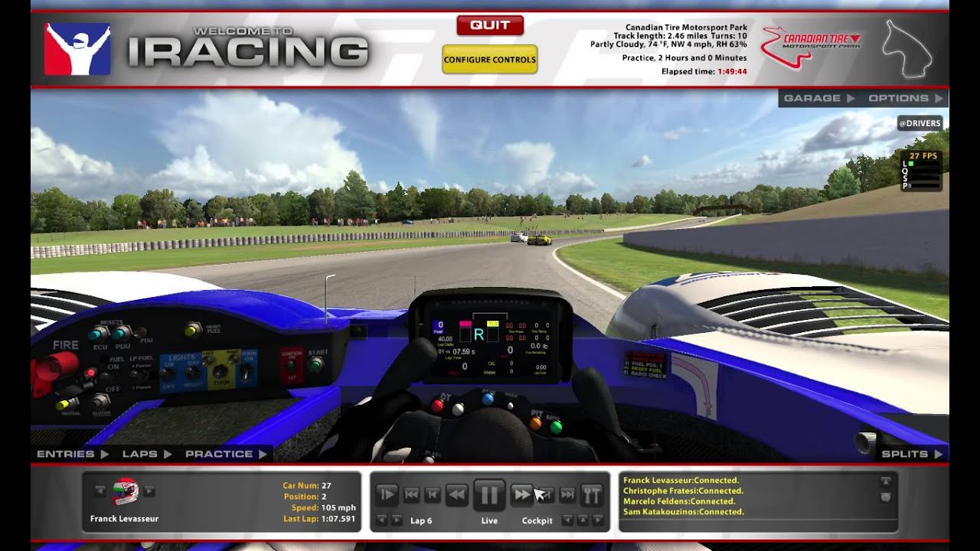Switch to previous driver arrow beside helmet

click(x=100, y=491)
